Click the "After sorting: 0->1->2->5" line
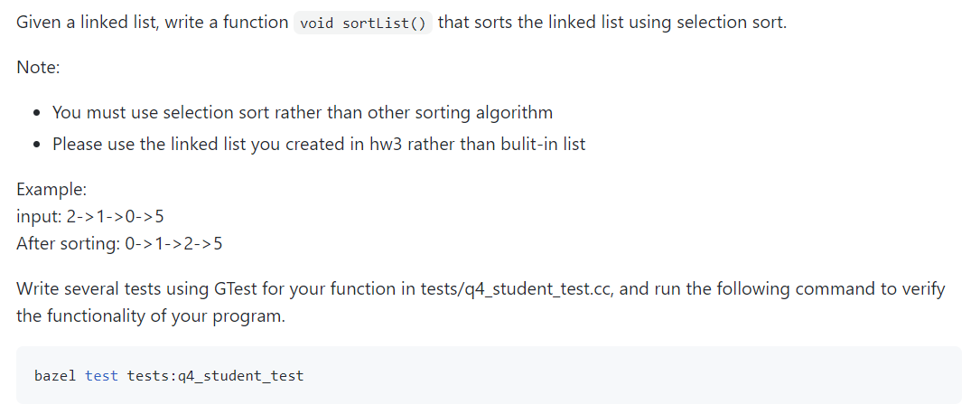This screenshot has height=414, width=980. pyautogui.click(x=118, y=243)
